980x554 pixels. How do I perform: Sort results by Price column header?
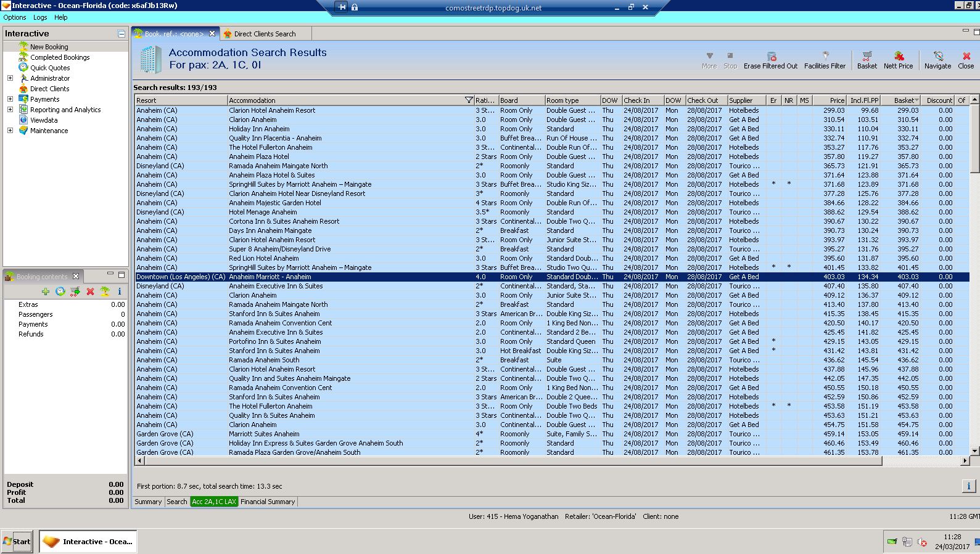click(x=830, y=100)
